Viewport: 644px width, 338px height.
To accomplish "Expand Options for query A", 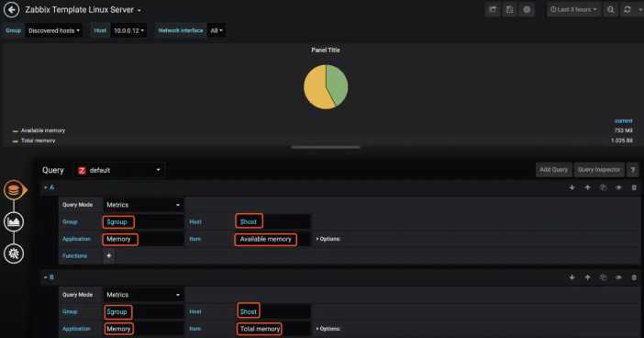I will point(328,239).
